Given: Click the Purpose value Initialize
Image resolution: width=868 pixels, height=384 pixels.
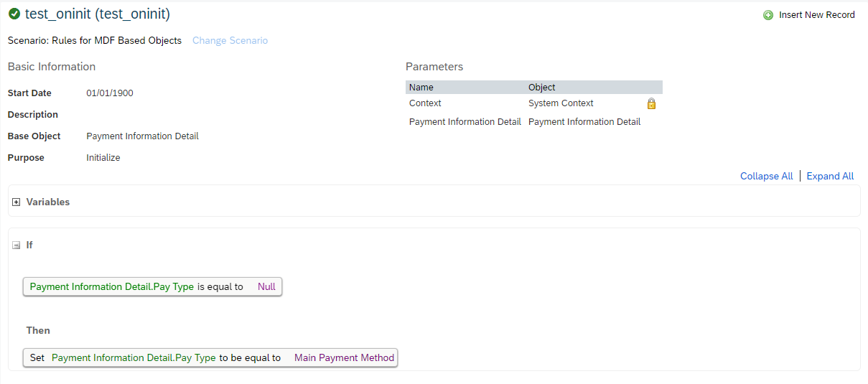Looking at the screenshot, I should pyautogui.click(x=103, y=158).
